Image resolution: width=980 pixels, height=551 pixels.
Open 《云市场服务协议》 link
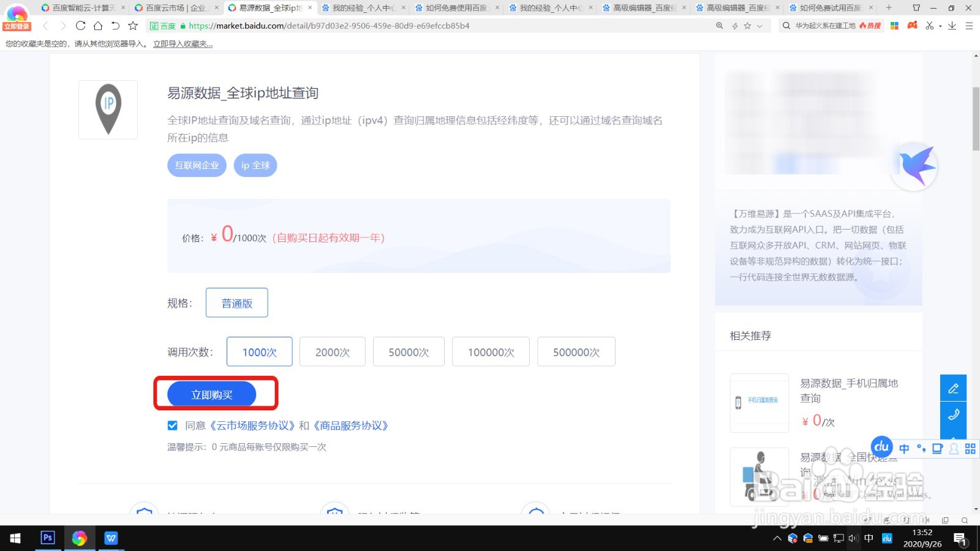click(253, 425)
